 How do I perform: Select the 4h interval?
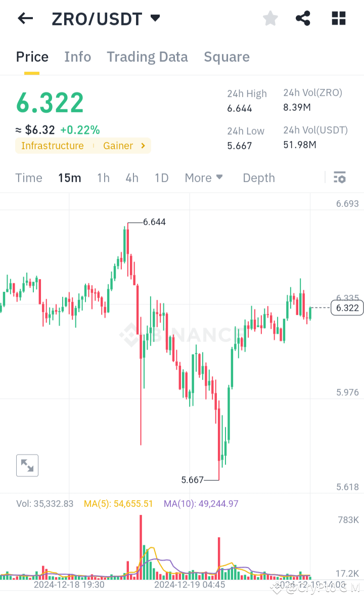[x=132, y=178]
